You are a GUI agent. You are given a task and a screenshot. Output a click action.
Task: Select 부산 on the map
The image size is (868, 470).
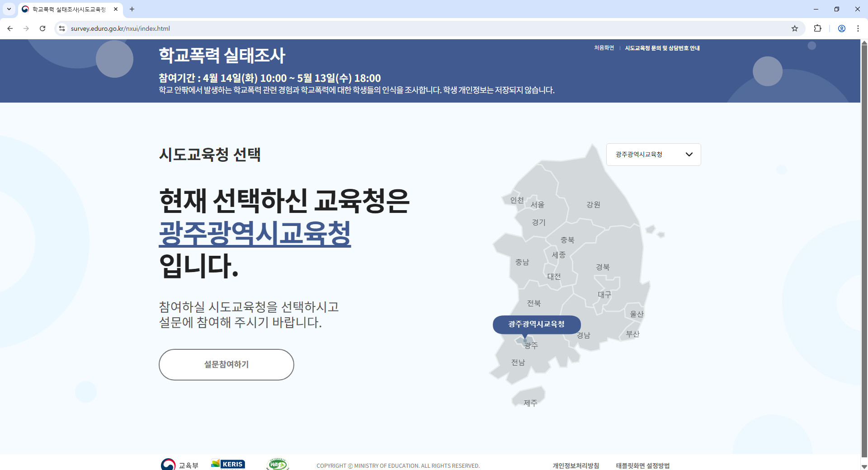pyautogui.click(x=633, y=334)
